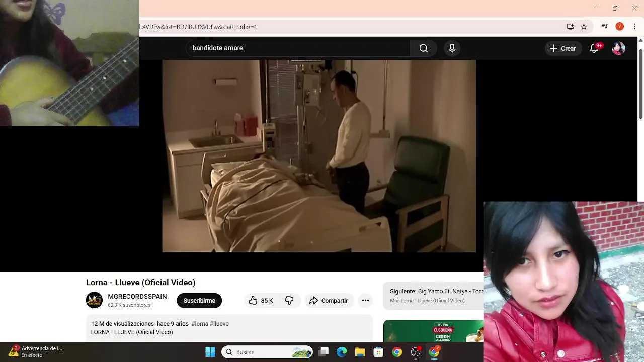Image resolution: width=644 pixels, height=362 pixels.
Task: Open the MGRECORDSSPAIN channel name link
Action: (x=137, y=297)
